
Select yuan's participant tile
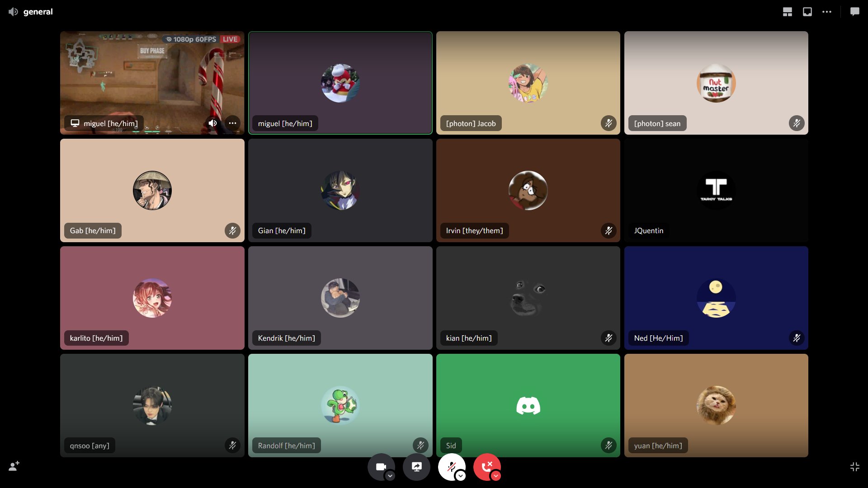tap(716, 405)
